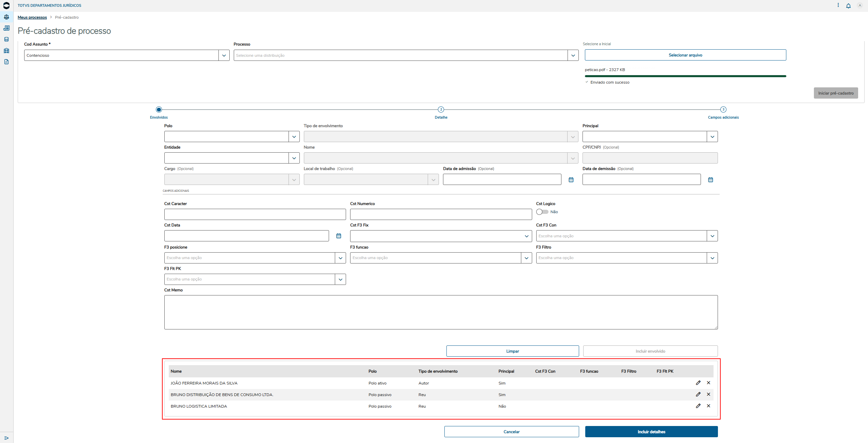Open the scales of justice sidebar icon

click(x=6, y=17)
